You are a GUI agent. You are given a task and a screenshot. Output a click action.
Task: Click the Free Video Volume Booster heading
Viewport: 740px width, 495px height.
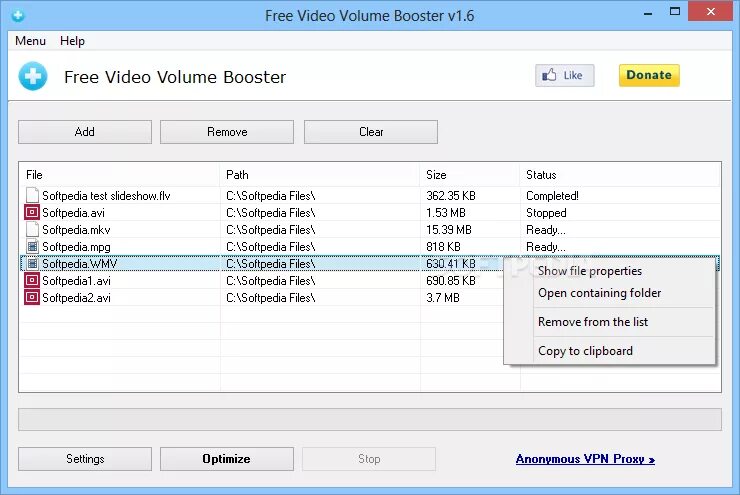pyautogui.click(x=175, y=77)
